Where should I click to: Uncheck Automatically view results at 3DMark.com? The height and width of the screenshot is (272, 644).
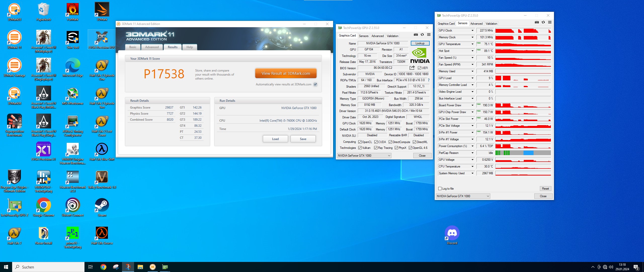pos(315,84)
